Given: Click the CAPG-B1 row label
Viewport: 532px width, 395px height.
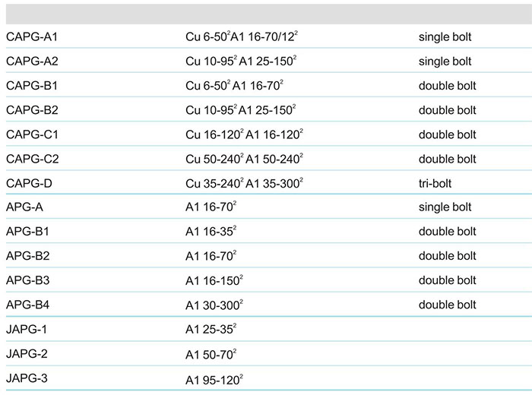Looking at the screenshot, I should [x=32, y=86].
